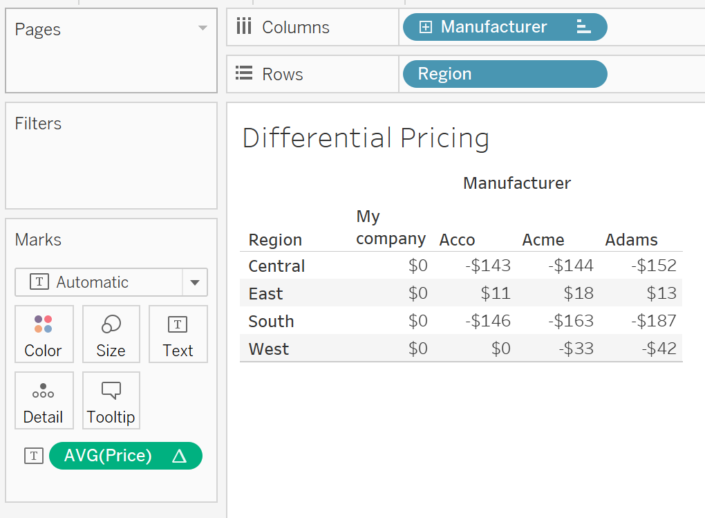
Task: Click the -$42 cell for West Adams
Action: (x=659, y=348)
